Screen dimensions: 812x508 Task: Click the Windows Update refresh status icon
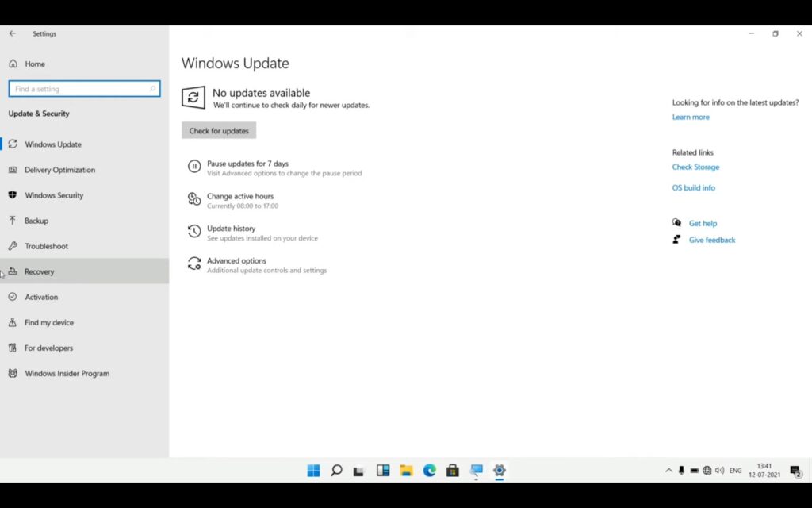coord(193,98)
